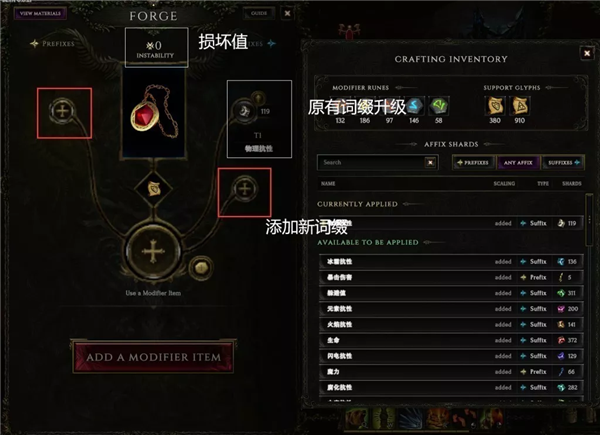Viewport: 600px width, 435px height.
Task: Click the affix shards Search box
Action: [x=371, y=163]
